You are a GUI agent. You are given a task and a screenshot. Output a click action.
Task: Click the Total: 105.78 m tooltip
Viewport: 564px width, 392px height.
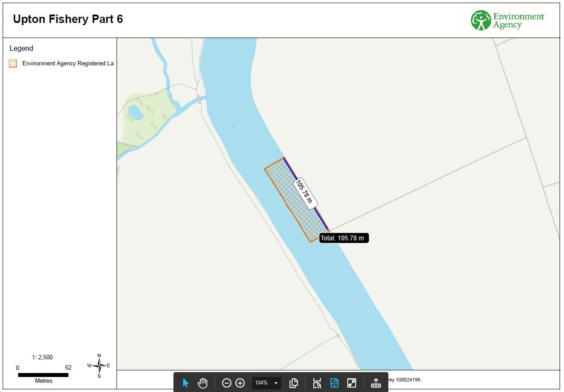click(343, 238)
